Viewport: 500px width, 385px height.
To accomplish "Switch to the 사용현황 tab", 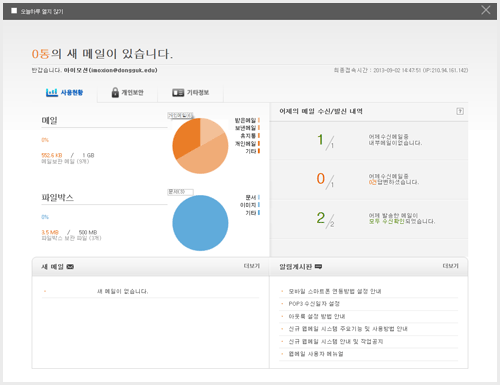I will 64,92.
